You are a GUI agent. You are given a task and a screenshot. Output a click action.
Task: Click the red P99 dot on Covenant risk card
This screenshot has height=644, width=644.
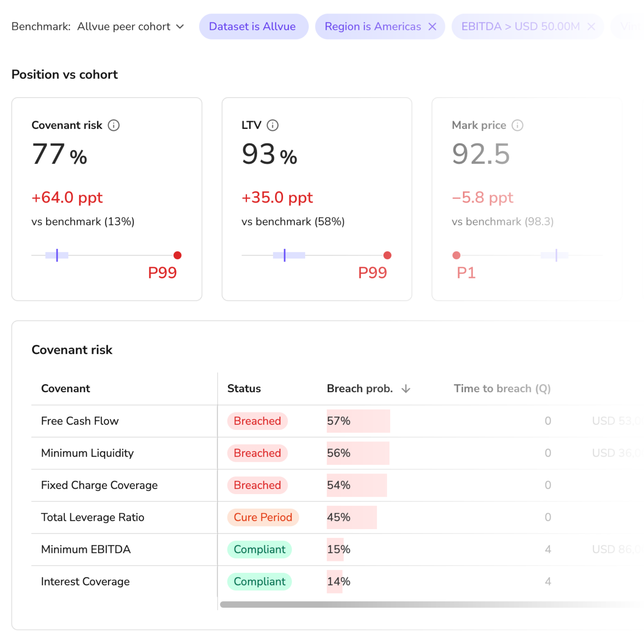point(177,255)
